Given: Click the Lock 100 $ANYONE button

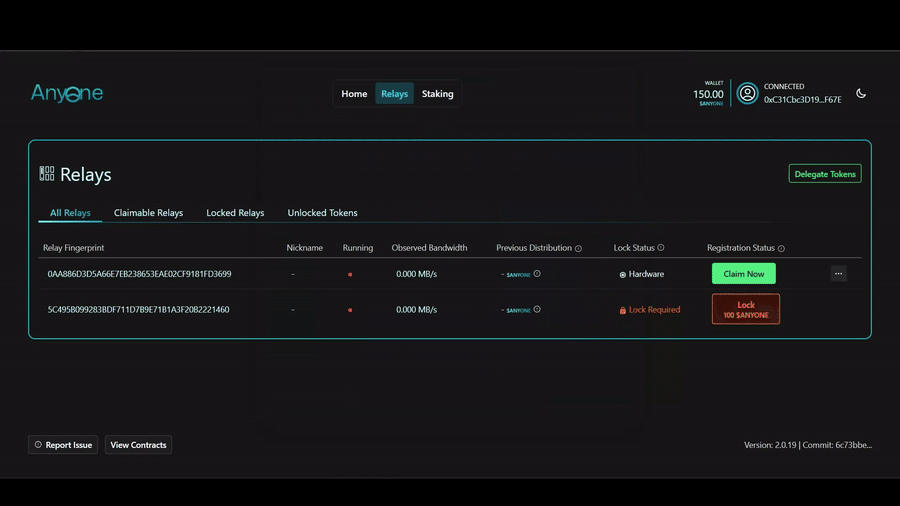Looking at the screenshot, I should tap(745, 310).
